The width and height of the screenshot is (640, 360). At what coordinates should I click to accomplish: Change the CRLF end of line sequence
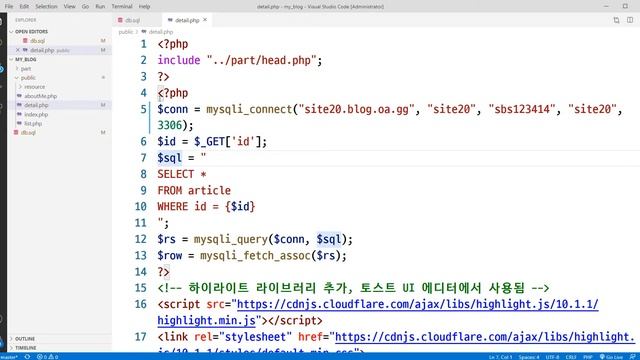[x=571, y=357]
